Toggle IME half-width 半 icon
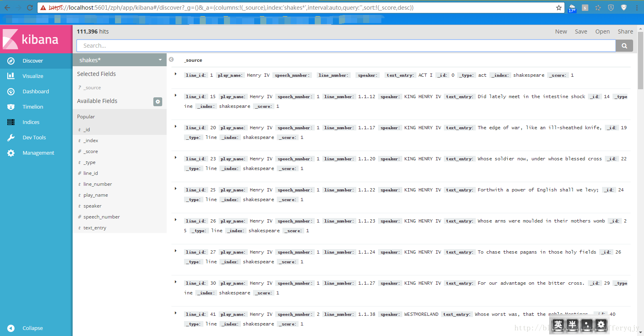 (572, 324)
